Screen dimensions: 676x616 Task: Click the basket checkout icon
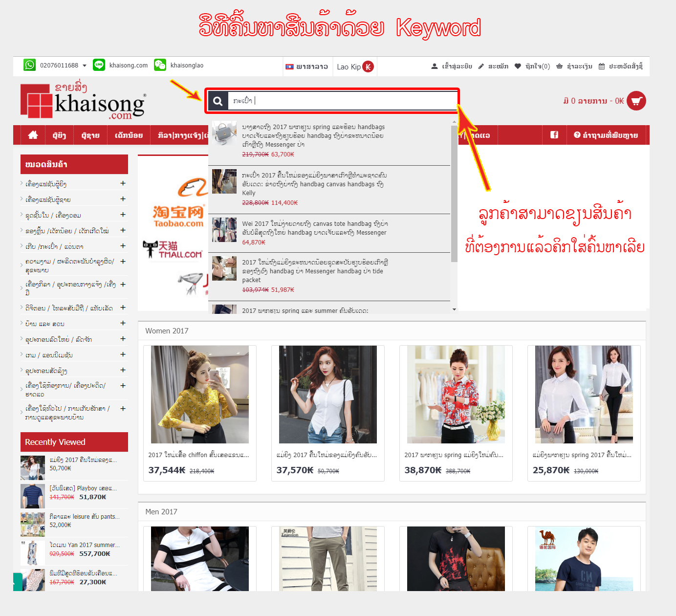(559, 66)
